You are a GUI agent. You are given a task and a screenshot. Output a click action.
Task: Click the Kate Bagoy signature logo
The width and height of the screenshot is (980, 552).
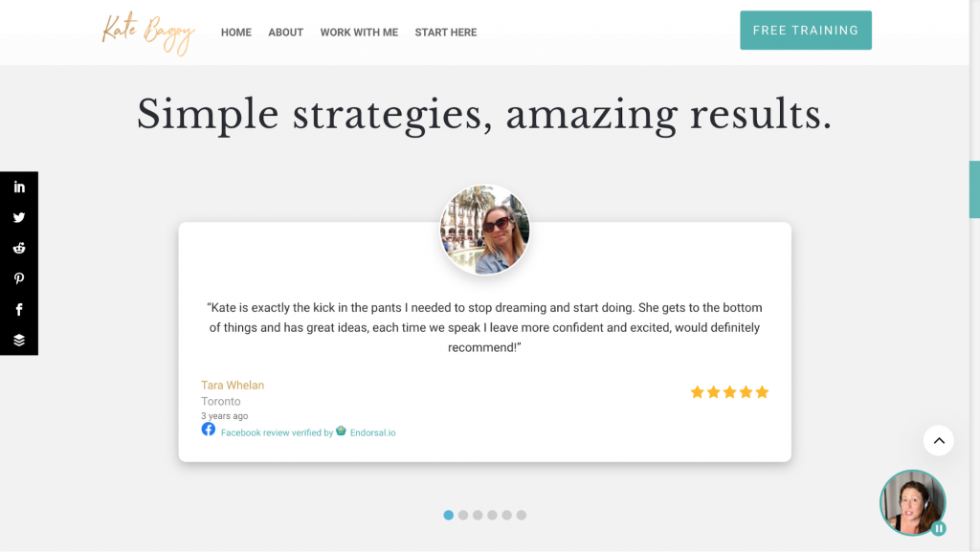coord(148,32)
